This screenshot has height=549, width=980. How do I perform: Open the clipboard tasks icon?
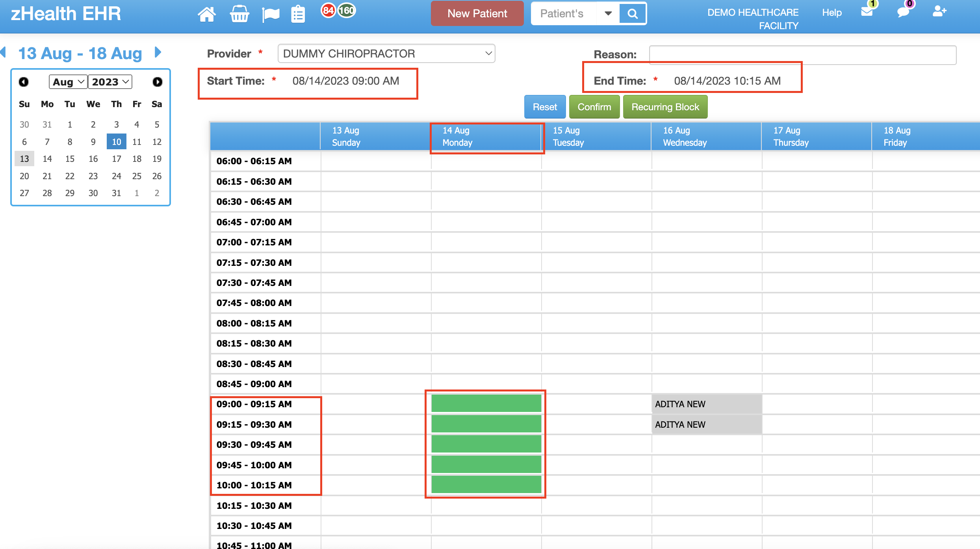[x=298, y=13]
